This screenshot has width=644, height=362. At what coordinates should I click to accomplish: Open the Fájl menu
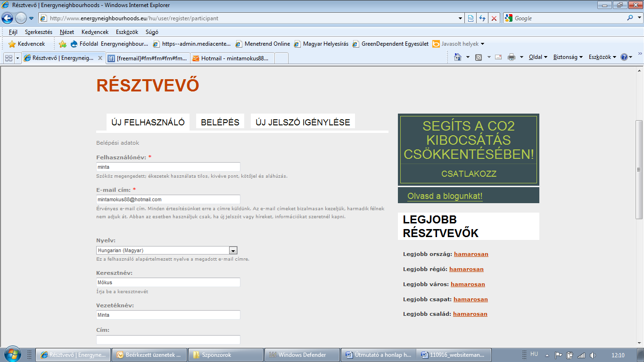pos(13,32)
